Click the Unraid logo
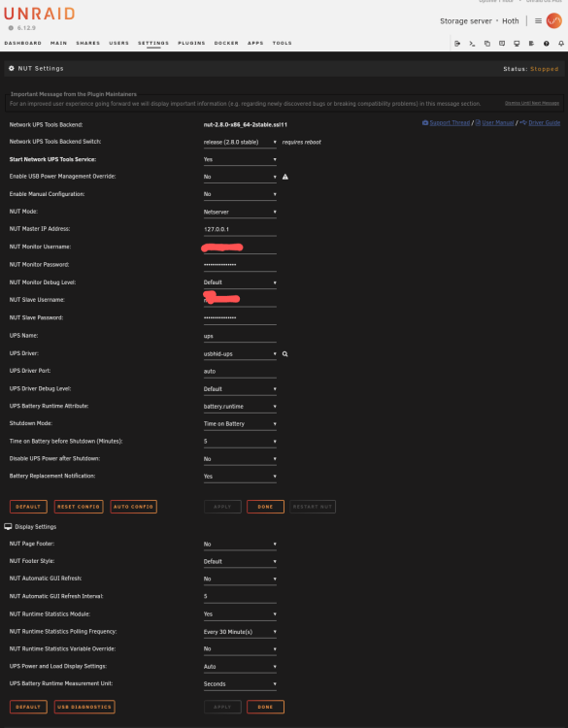 tap(39, 14)
